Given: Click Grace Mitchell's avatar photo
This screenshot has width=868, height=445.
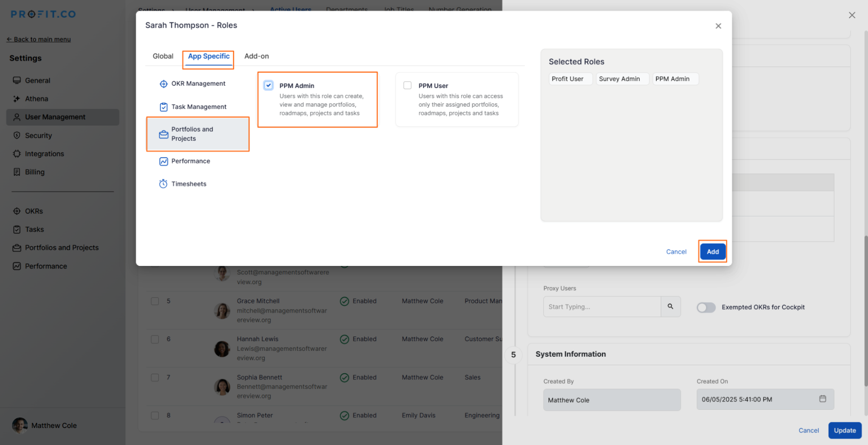Looking at the screenshot, I should coord(222,311).
